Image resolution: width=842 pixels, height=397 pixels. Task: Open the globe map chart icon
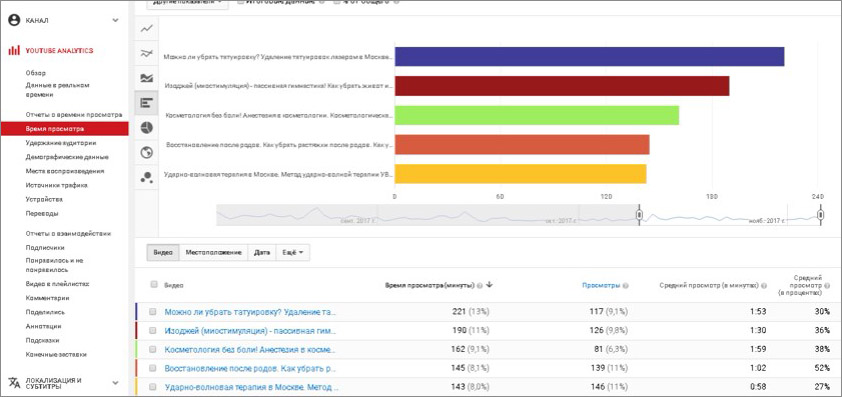[x=146, y=153]
